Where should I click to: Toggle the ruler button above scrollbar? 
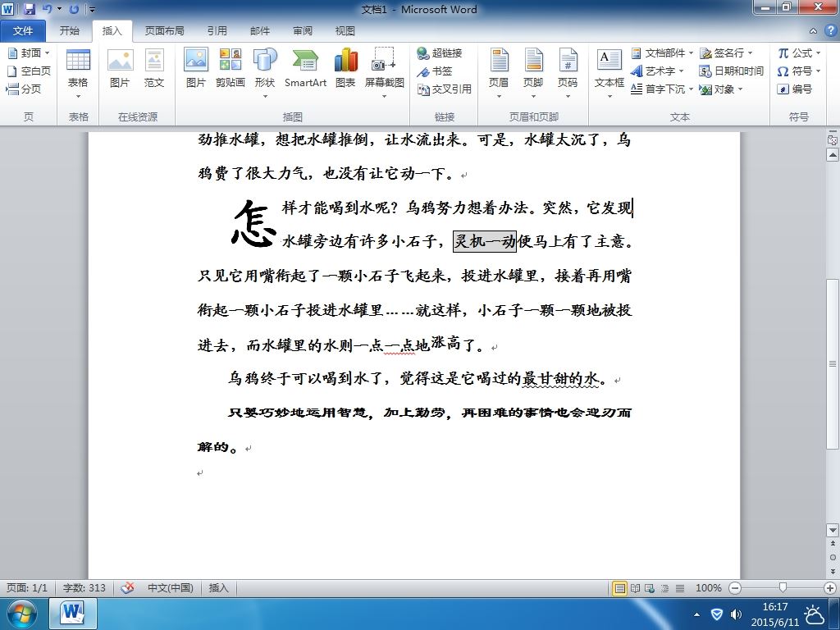coord(833,139)
